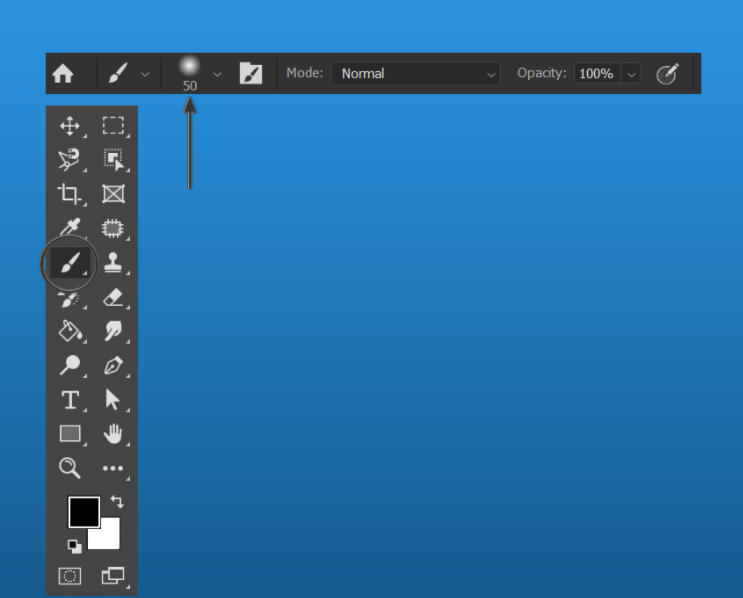Choose the Pen tool

pyautogui.click(x=113, y=365)
